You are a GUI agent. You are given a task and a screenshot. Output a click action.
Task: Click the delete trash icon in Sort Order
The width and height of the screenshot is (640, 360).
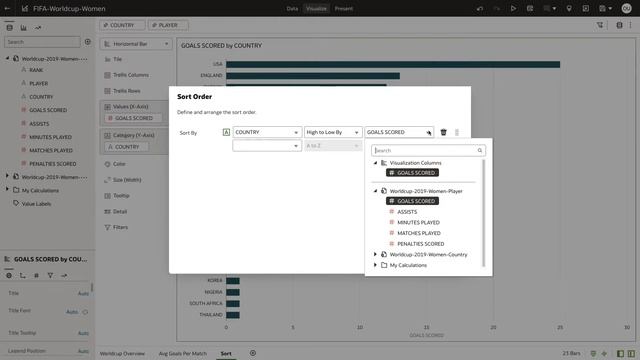(x=444, y=132)
